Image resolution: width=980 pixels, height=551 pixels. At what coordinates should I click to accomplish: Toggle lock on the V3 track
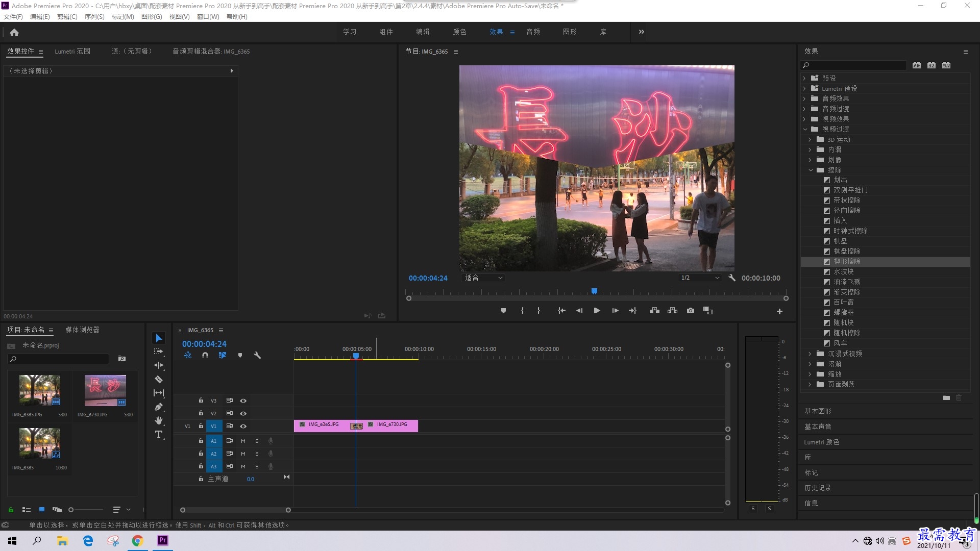coord(201,400)
